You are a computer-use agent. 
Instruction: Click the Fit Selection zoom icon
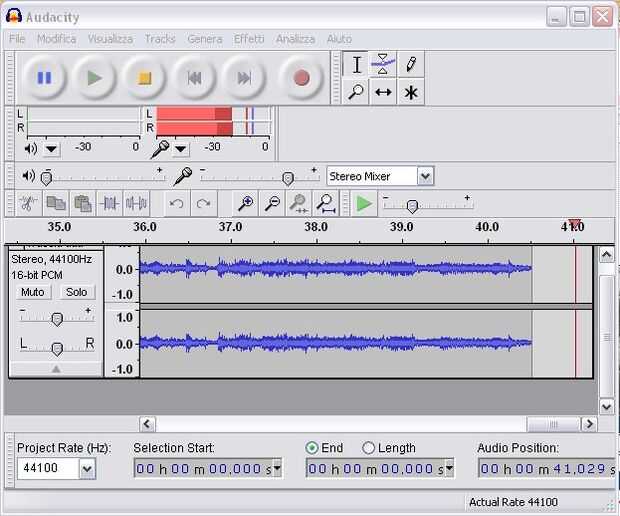click(299, 204)
